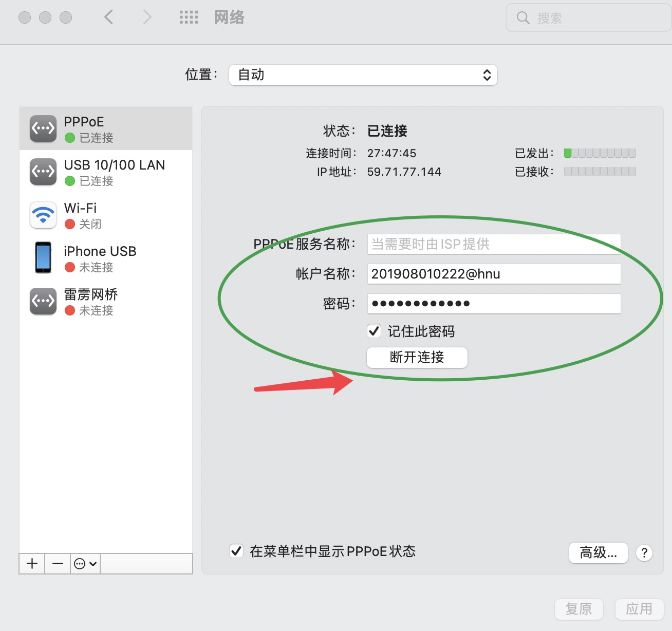The width and height of the screenshot is (672, 631).
Task: Click the 网络 window title
Action: 230,17
